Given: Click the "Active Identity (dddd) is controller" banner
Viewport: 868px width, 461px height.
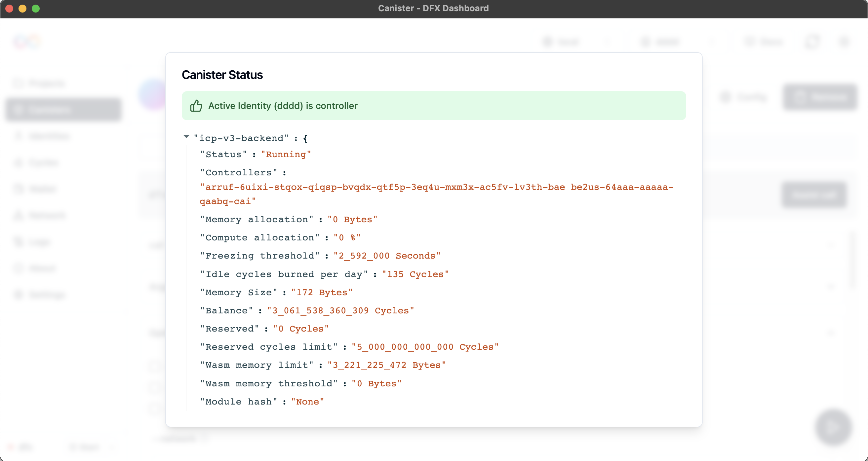Looking at the screenshot, I should tap(434, 106).
